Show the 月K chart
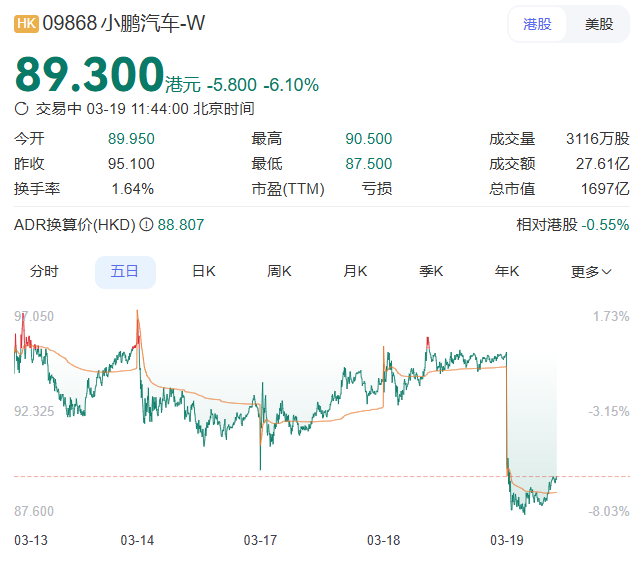 (355, 271)
